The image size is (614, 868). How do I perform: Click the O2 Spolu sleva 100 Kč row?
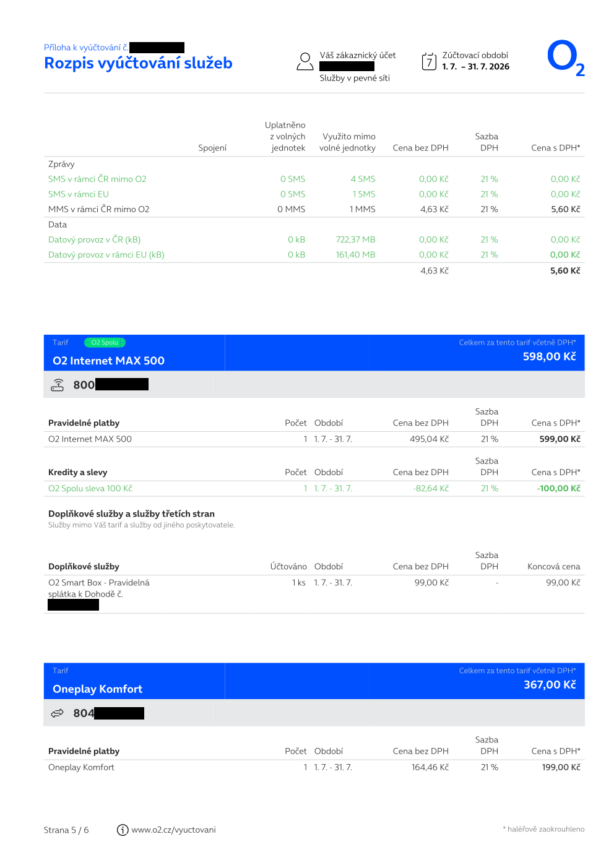[314, 488]
